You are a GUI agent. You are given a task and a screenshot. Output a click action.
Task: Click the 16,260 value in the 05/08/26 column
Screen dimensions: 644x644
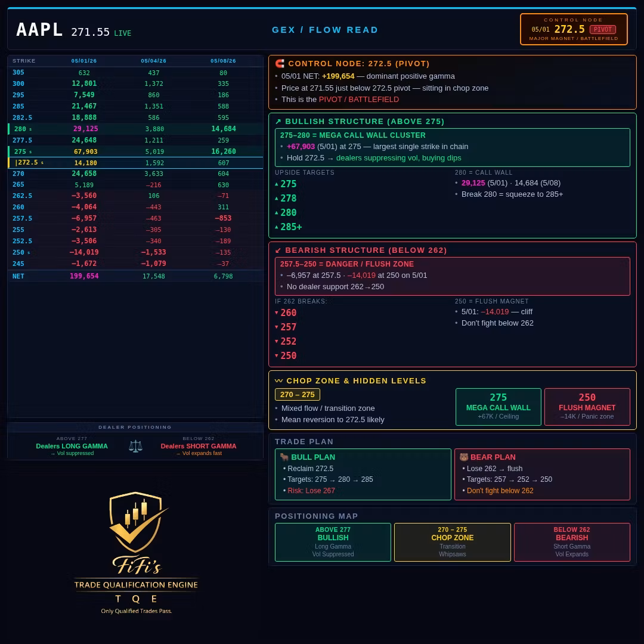tap(224, 151)
